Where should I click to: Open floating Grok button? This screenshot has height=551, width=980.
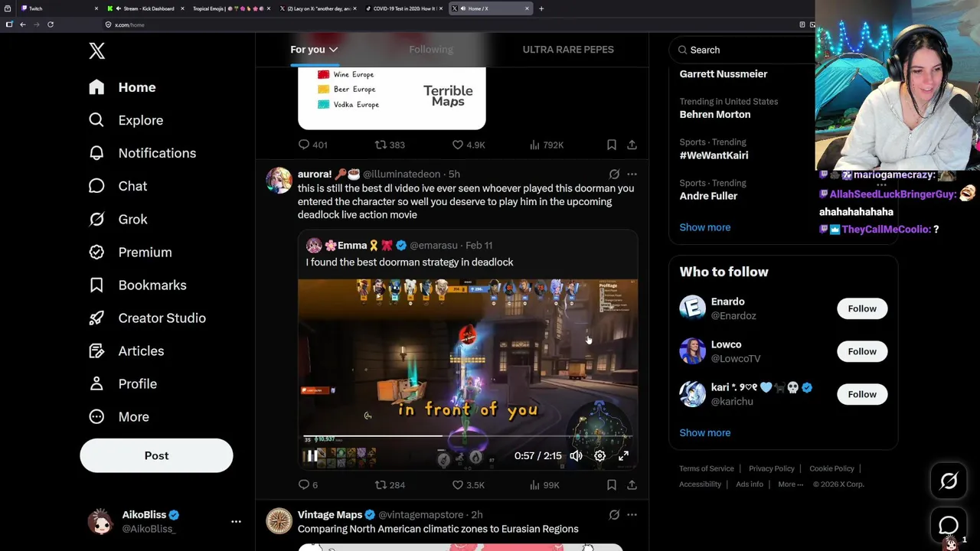tap(949, 481)
